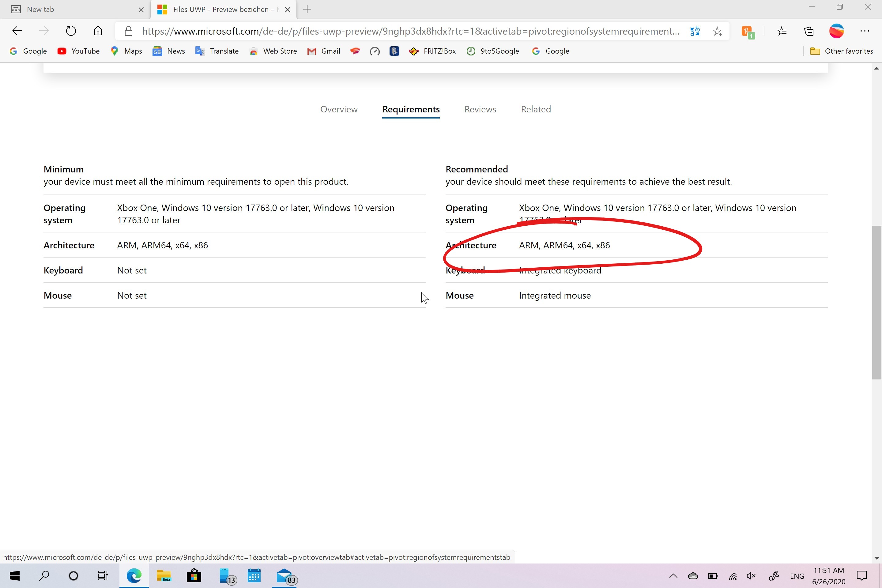Screen dimensions: 882x588
Task: Open the first Google bookmark
Action: click(28, 51)
